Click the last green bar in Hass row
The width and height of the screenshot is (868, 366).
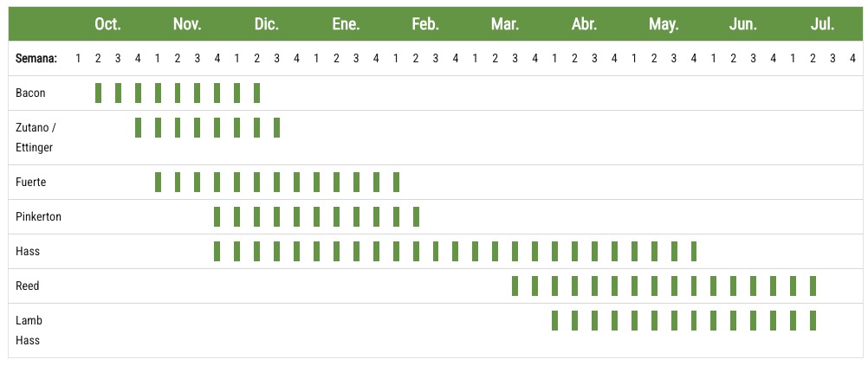694,251
